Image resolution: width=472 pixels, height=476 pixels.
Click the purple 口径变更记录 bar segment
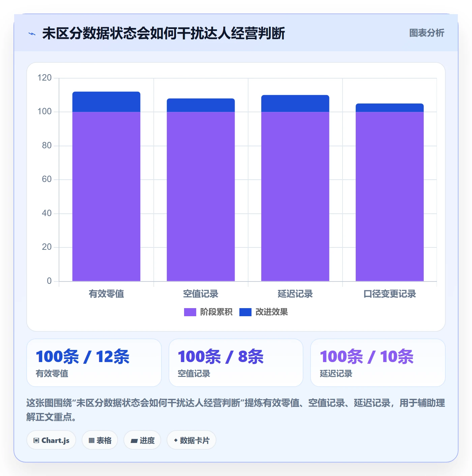coord(389,197)
